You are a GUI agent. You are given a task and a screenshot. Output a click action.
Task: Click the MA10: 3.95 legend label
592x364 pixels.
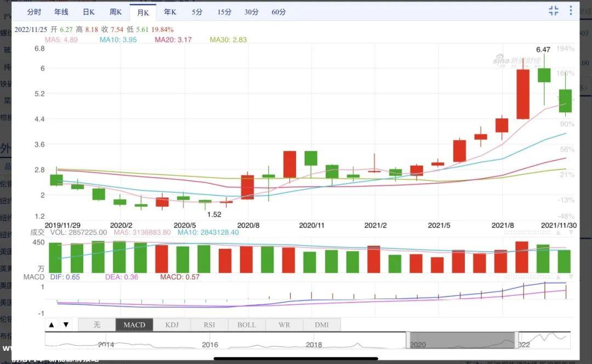pos(118,39)
